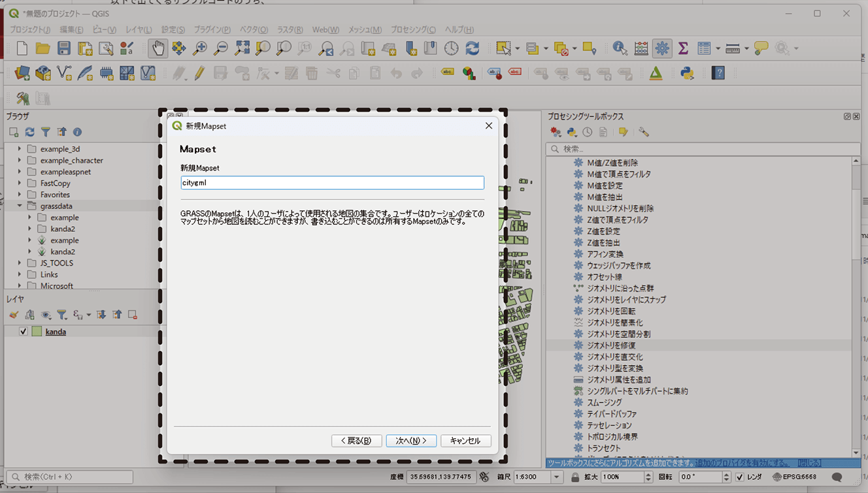Screen dimensions: 868x493
Task: Collapse the grassdata folder in Browser
Action: (20, 206)
